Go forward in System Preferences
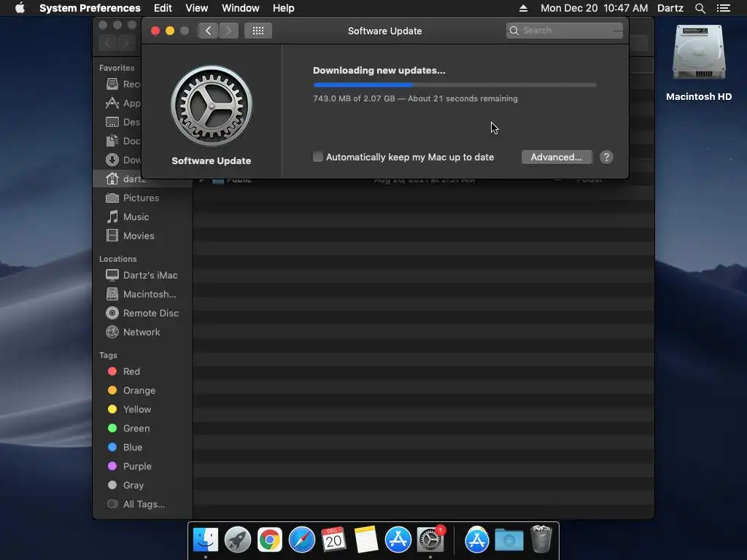Image resolution: width=747 pixels, height=560 pixels. (x=228, y=31)
